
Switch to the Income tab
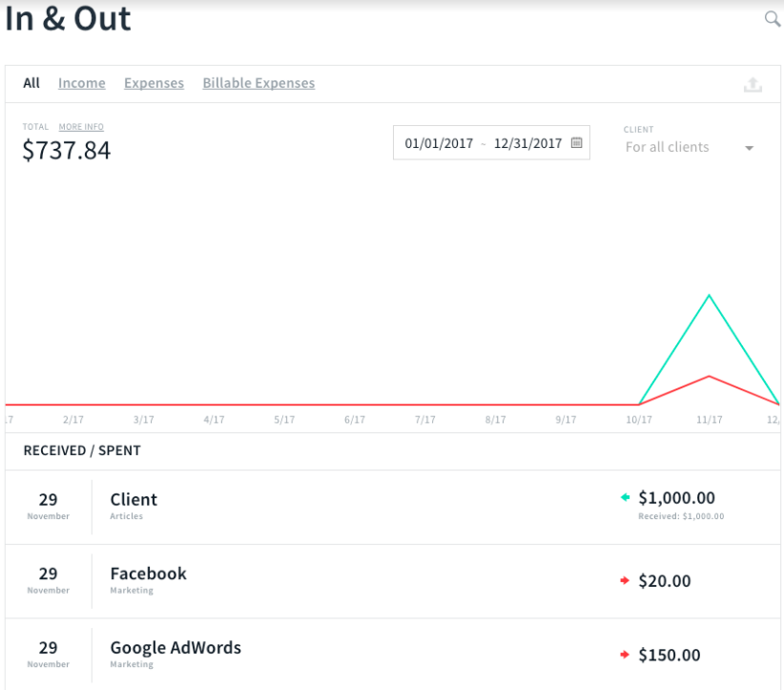82,83
